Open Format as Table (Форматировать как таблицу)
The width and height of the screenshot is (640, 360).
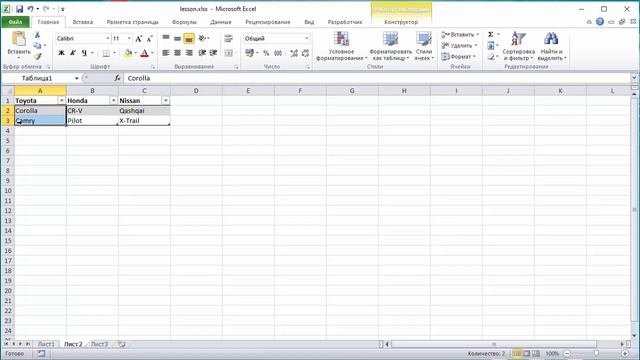[390, 46]
